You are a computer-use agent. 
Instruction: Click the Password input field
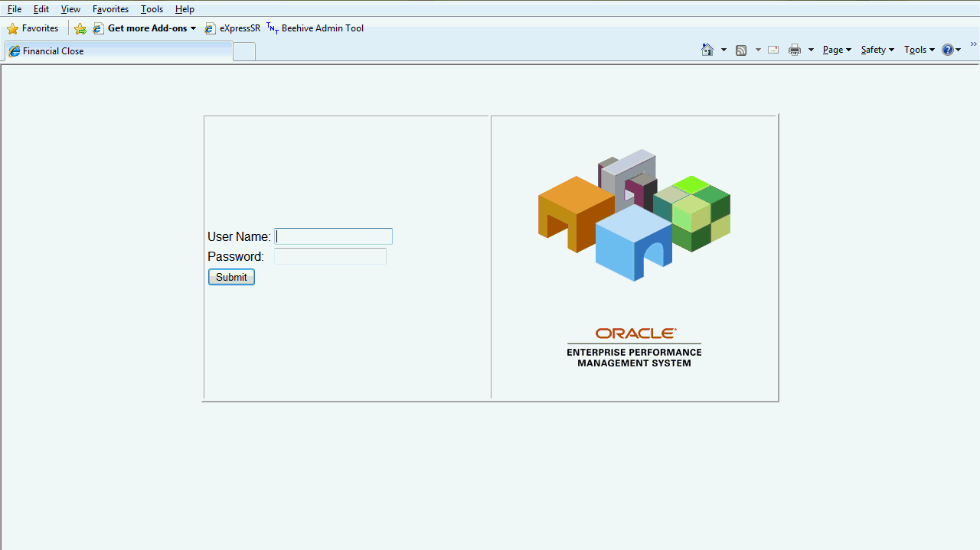point(331,256)
